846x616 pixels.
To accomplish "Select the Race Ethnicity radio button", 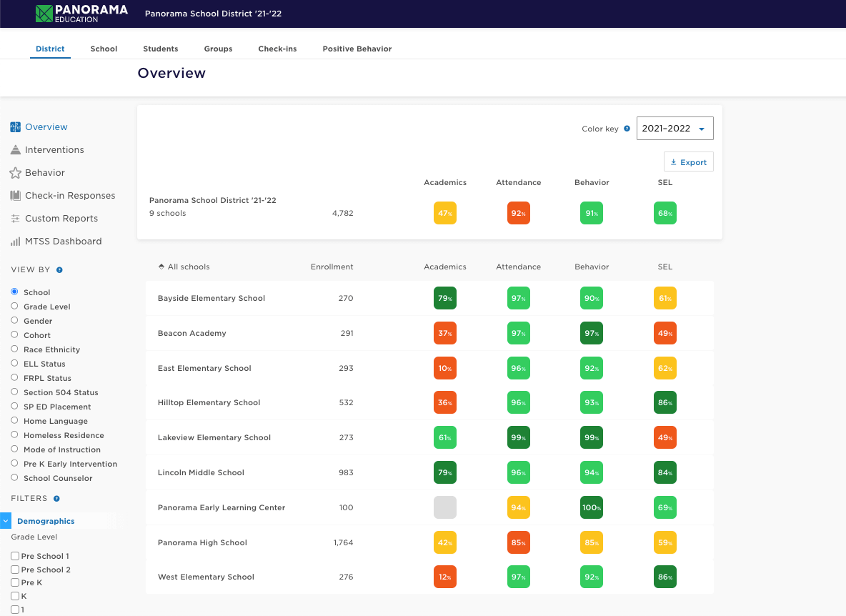I will tap(14, 349).
